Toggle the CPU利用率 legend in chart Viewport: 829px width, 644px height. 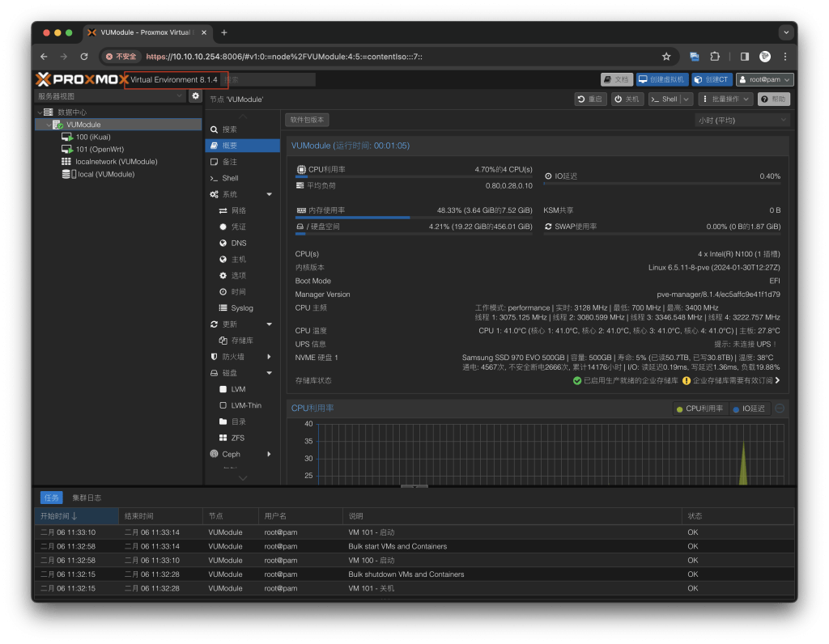click(x=699, y=409)
